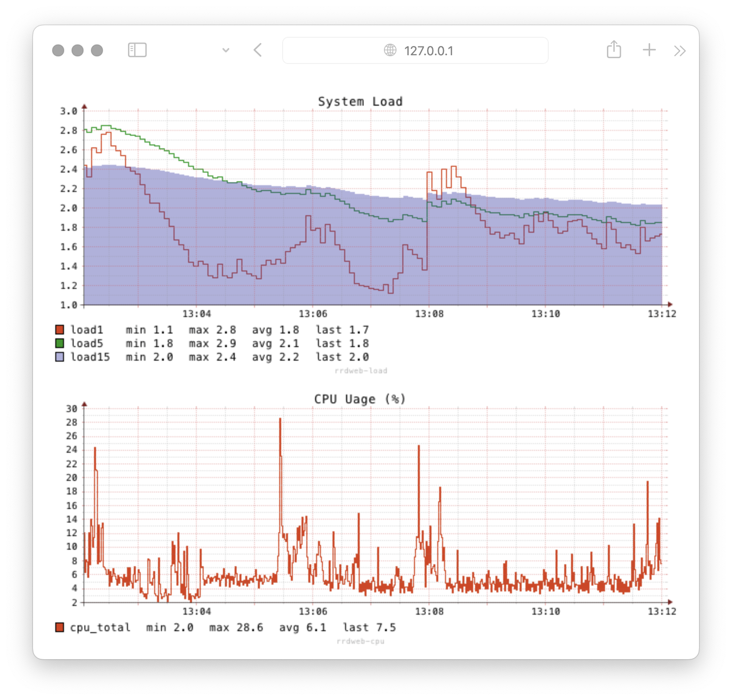The width and height of the screenshot is (732, 700).
Task: Open the Share icon menu
Action: click(x=614, y=49)
